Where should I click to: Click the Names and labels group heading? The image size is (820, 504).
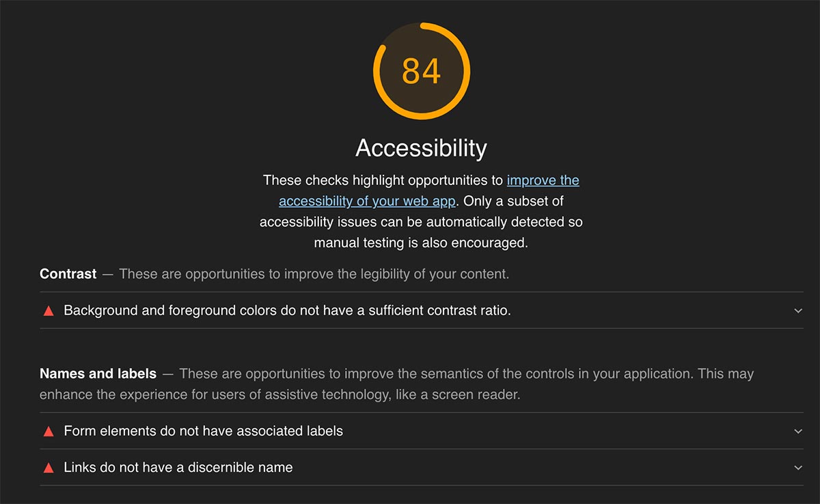(x=98, y=374)
